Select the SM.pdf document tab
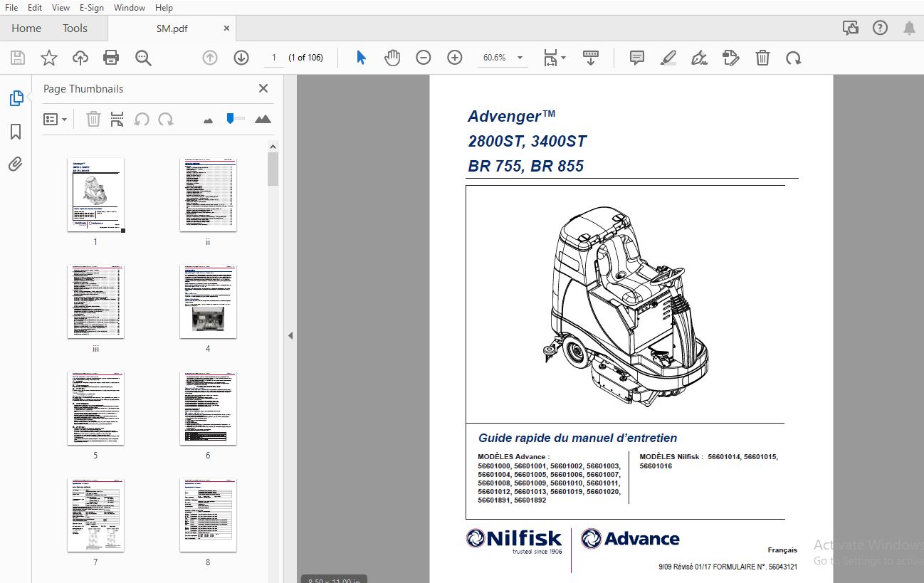924x583 pixels. click(170, 28)
